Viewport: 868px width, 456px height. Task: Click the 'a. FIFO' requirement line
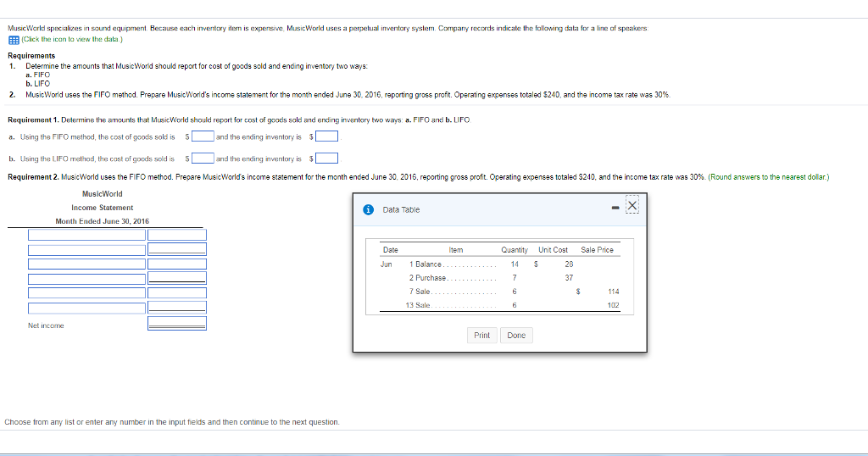point(37,75)
